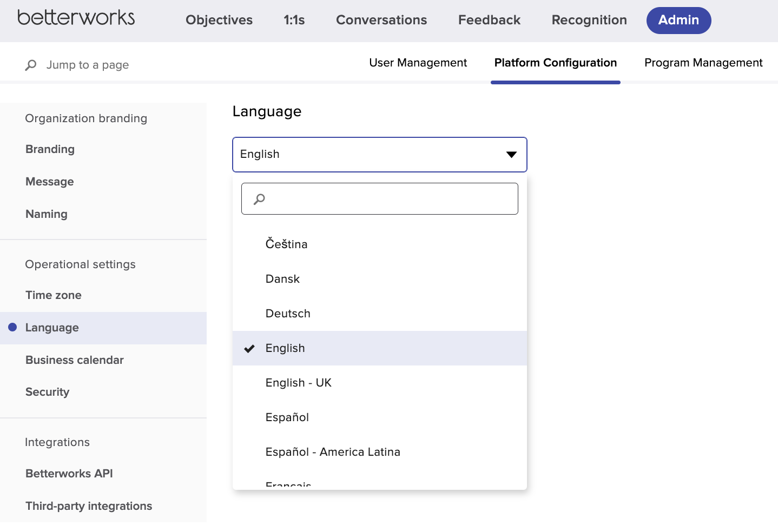Select Dansk from the list

coord(282,279)
